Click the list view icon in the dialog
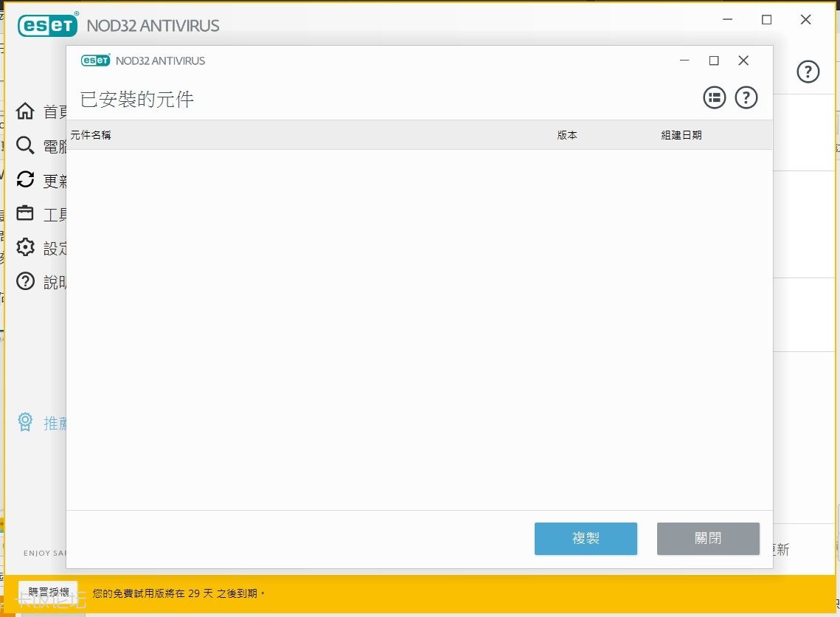The height and width of the screenshot is (617, 840). click(x=714, y=97)
